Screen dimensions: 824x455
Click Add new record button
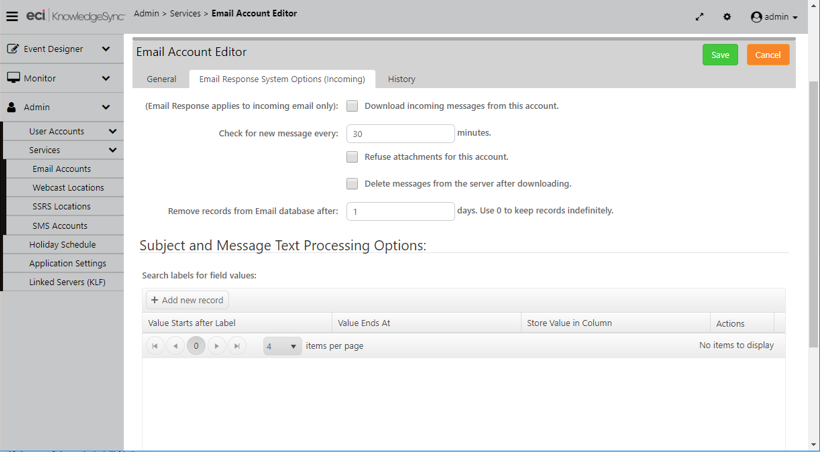point(187,301)
